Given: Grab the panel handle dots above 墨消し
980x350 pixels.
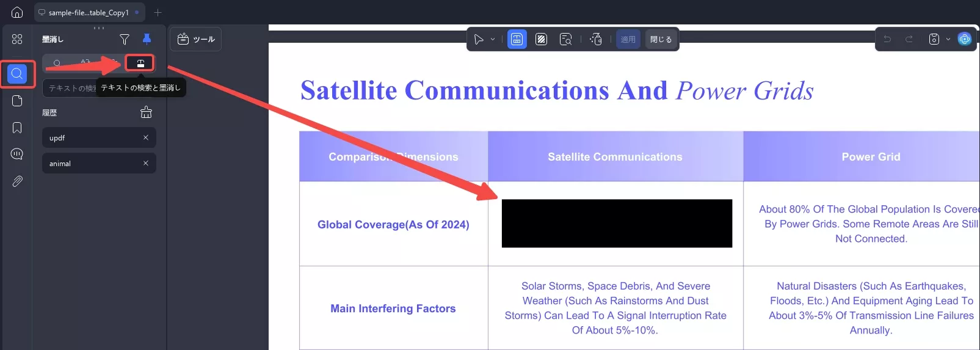Looking at the screenshot, I should point(99,28).
